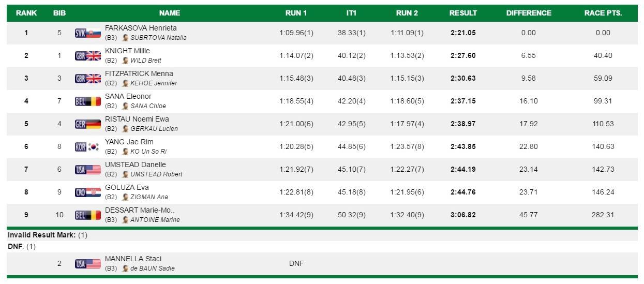The height and width of the screenshot is (284, 644).
Task: Click the DIFFERENCE column header
Action: 529,13
